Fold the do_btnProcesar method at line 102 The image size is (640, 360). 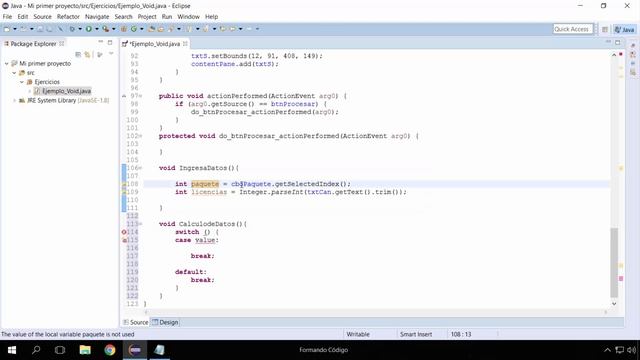click(x=141, y=136)
